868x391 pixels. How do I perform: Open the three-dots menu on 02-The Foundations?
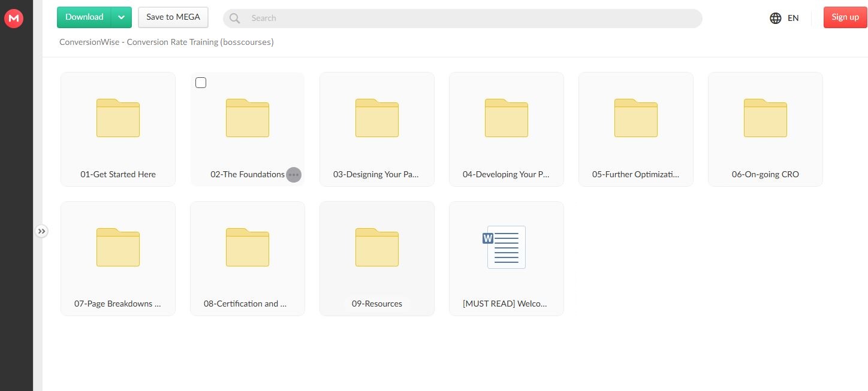tap(293, 175)
